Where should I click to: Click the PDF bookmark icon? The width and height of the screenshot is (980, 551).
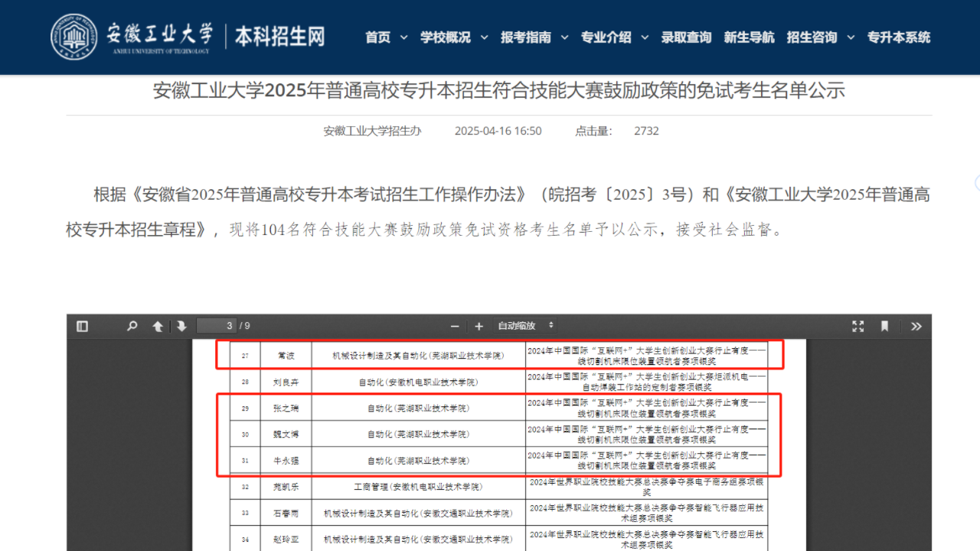(x=884, y=326)
